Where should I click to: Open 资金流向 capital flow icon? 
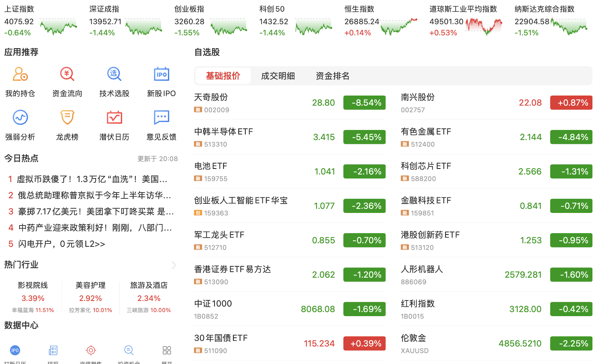coord(67,74)
